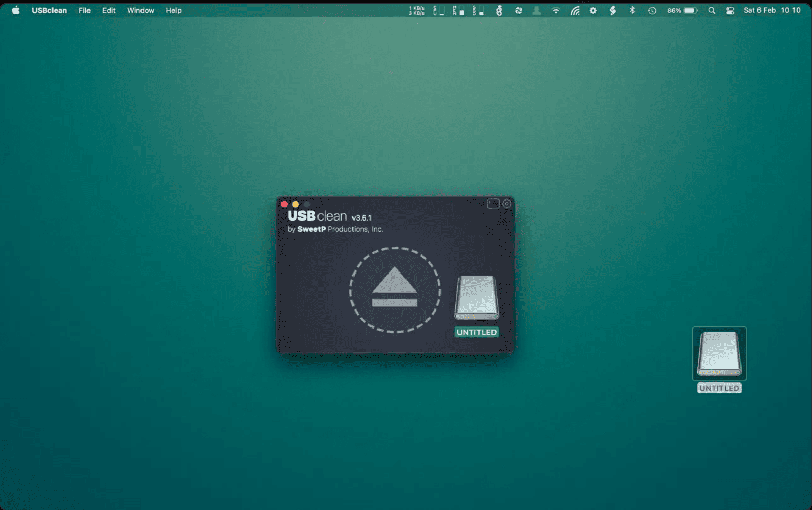Minimize the USBclean window with yellow button

point(295,204)
